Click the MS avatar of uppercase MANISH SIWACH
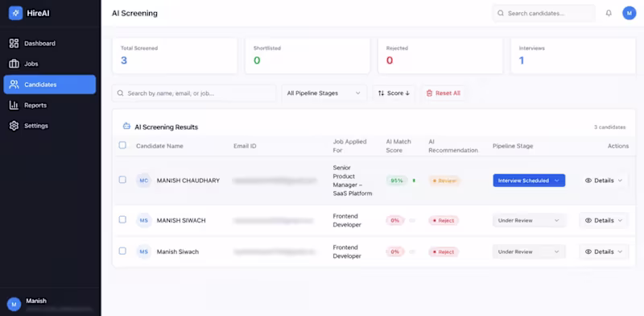This screenshot has width=644, height=316. click(x=144, y=221)
